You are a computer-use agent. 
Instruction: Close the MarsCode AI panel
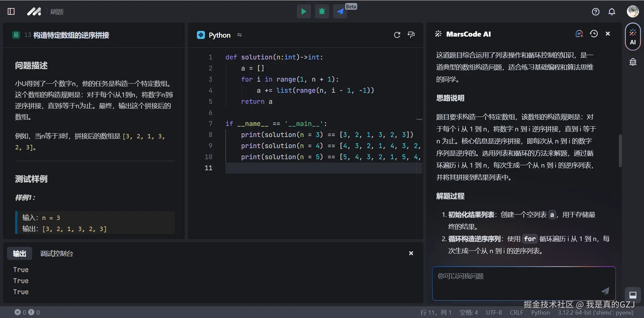coord(608,34)
